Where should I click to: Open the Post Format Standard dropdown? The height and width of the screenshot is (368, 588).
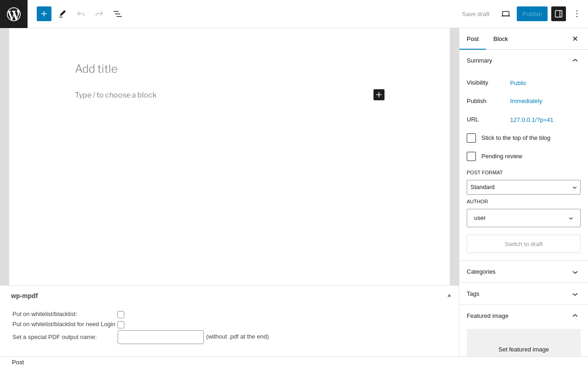[x=524, y=187]
